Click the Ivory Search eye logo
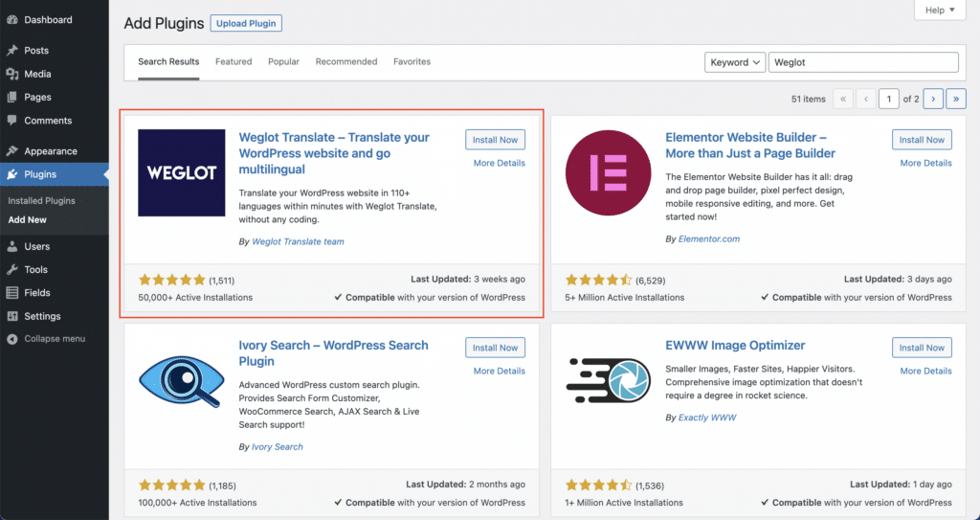Screen dimensions: 980x520 pyautogui.click(x=182, y=380)
